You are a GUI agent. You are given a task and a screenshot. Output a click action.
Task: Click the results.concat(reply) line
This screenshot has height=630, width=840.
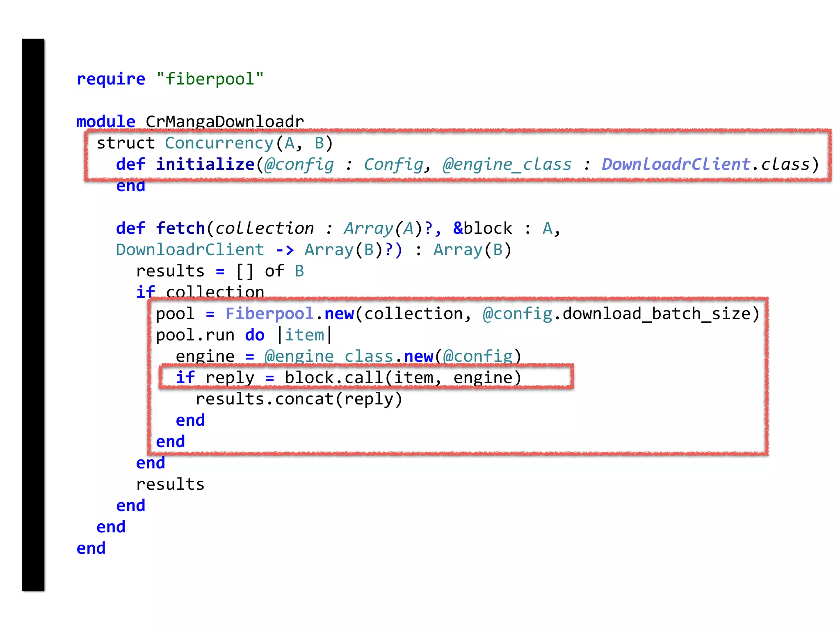299,399
